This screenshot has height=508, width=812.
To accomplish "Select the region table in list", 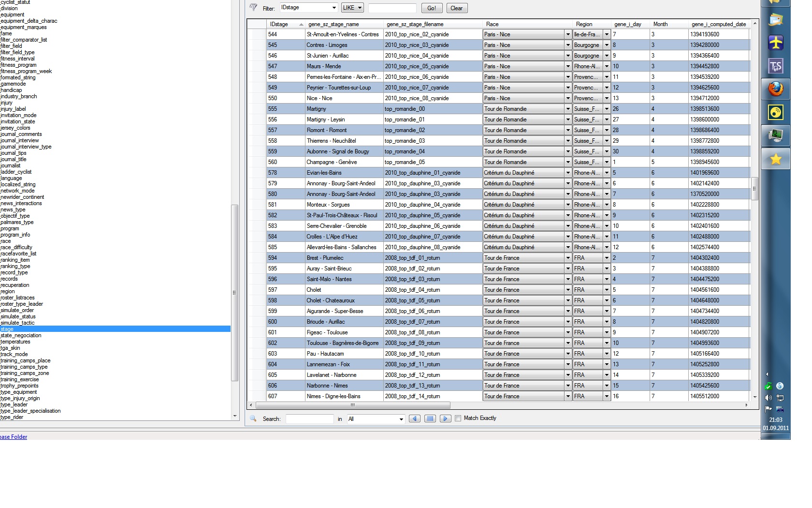I will (8, 291).
